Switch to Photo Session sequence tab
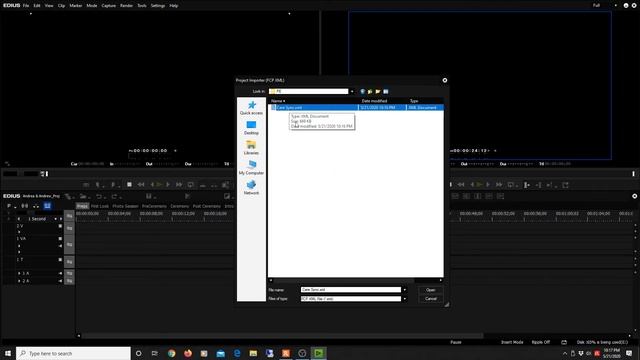 click(125, 206)
